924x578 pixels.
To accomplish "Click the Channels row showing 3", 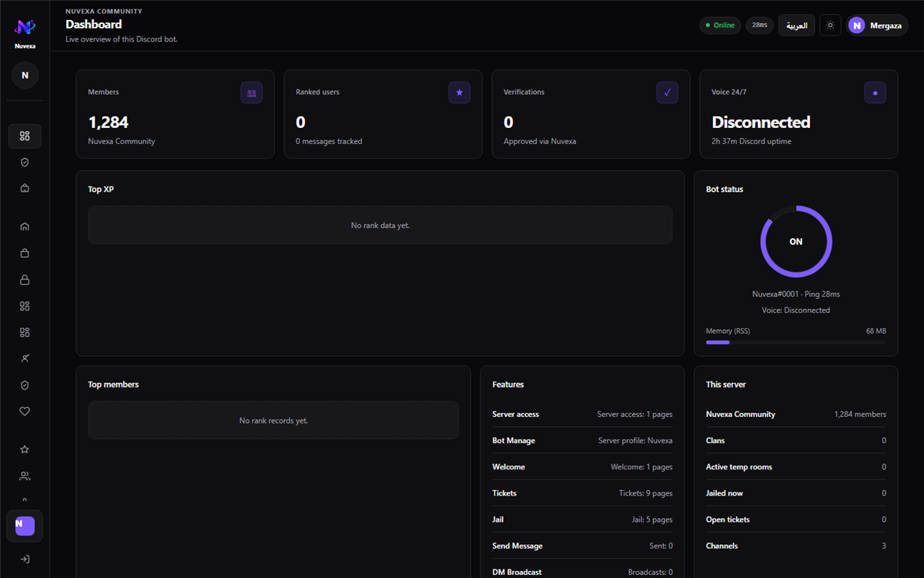I will [x=796, y=546].
